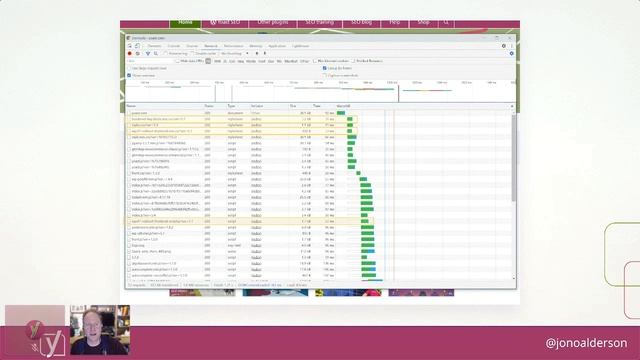Filter requests by JS
Viewport: 640px width, 360px height.
pyautogui.click(x=225, y=61)
